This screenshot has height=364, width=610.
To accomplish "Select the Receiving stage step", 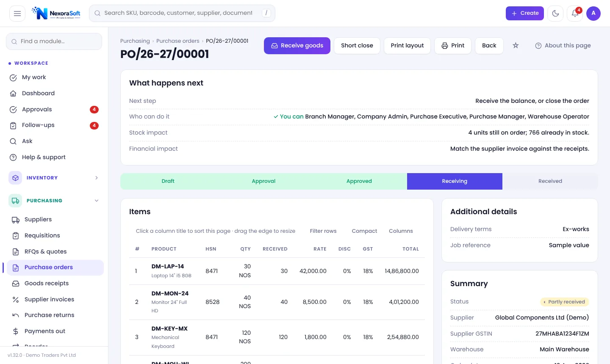I will coord(455,181).
